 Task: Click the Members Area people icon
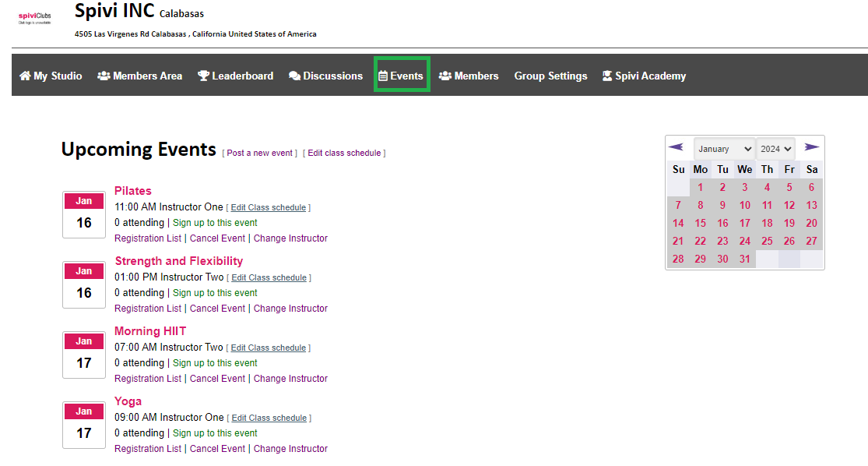(104, 76)
